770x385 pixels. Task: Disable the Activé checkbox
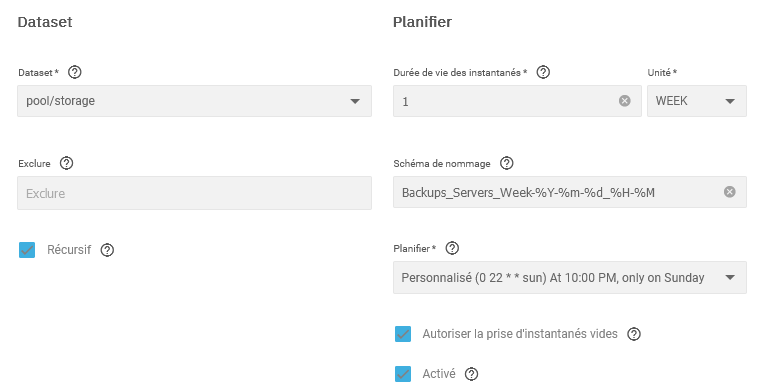click(x=403, y=374)
